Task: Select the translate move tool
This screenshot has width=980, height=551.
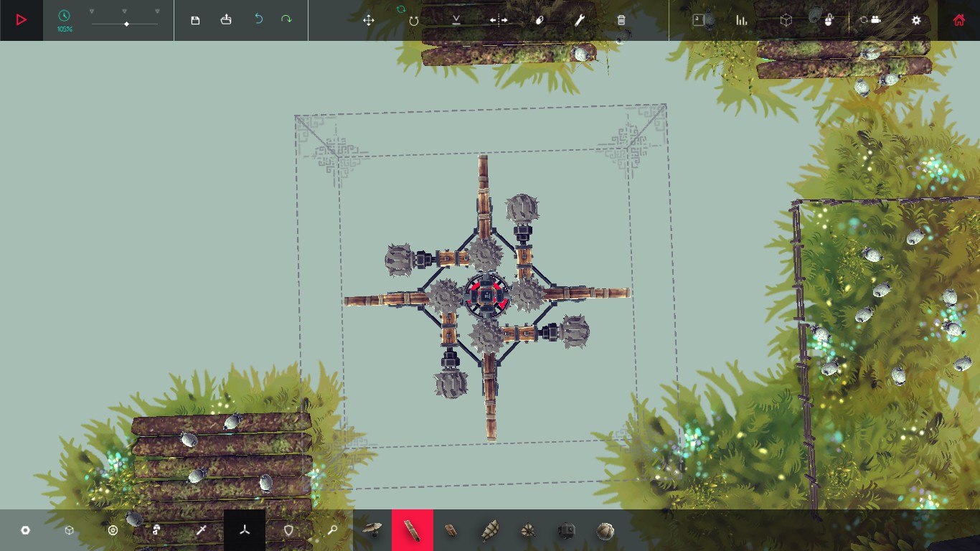Action: (369, 20)
